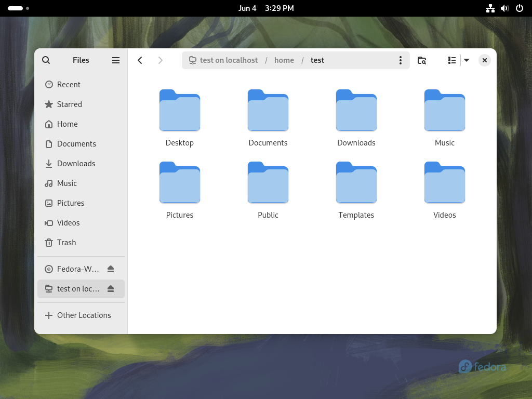This screenshot has width=532, height=399.
Task: Click the 'home' path bar segment
Action: coord(284,60)
